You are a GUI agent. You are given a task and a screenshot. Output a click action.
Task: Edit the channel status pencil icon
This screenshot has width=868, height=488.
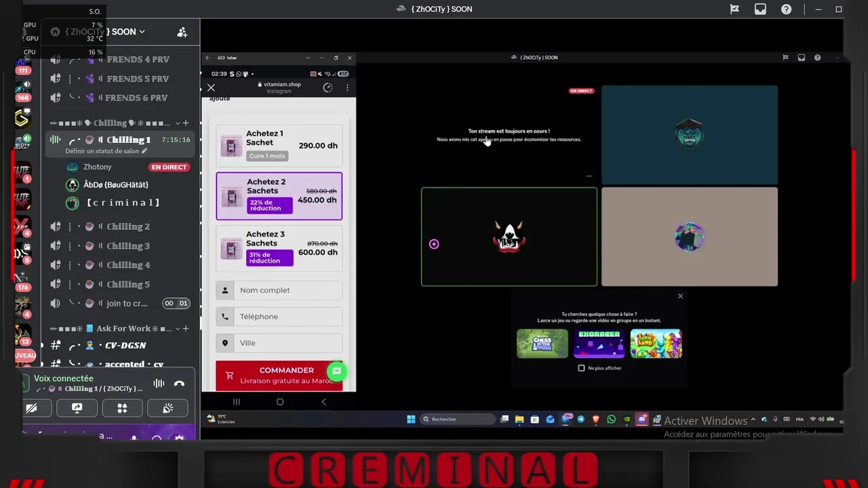coord(144,151)
